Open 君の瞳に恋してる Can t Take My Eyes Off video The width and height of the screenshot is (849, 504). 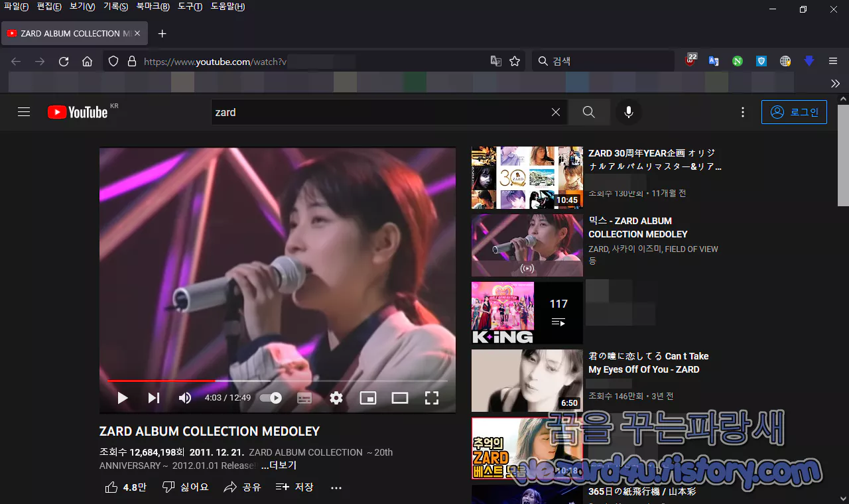[649, 363]
